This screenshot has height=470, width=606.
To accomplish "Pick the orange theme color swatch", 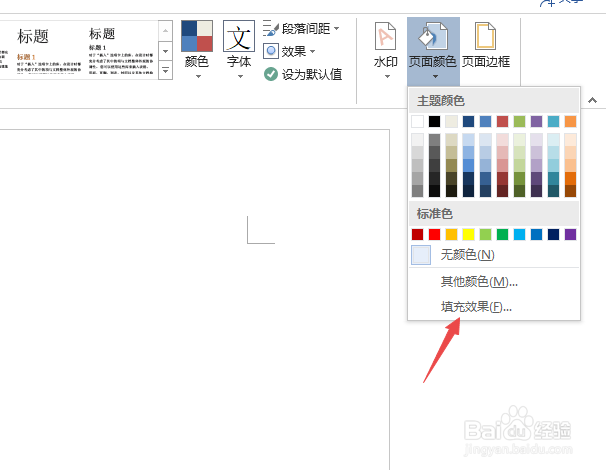I will (570, 121).
